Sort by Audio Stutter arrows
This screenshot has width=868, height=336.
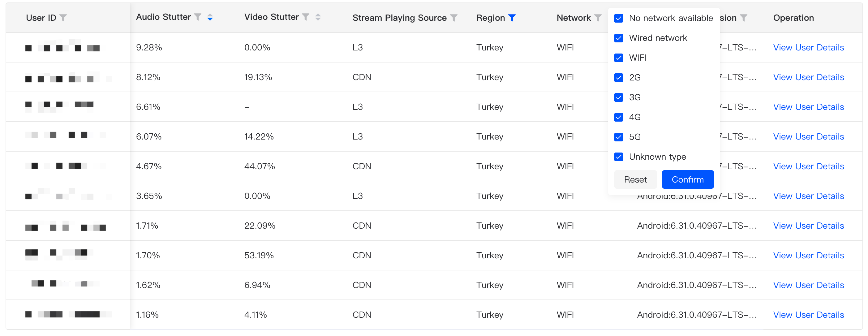click(210, 17)
